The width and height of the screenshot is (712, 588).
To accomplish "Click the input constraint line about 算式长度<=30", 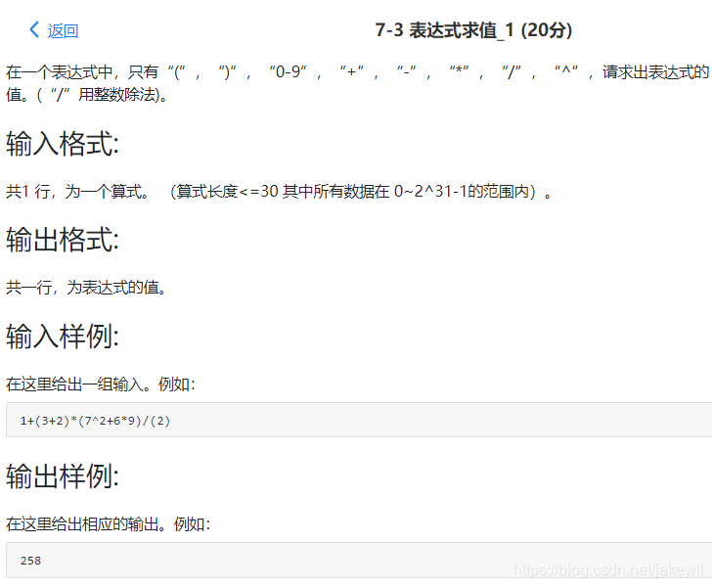I will (x=279, y=192).
